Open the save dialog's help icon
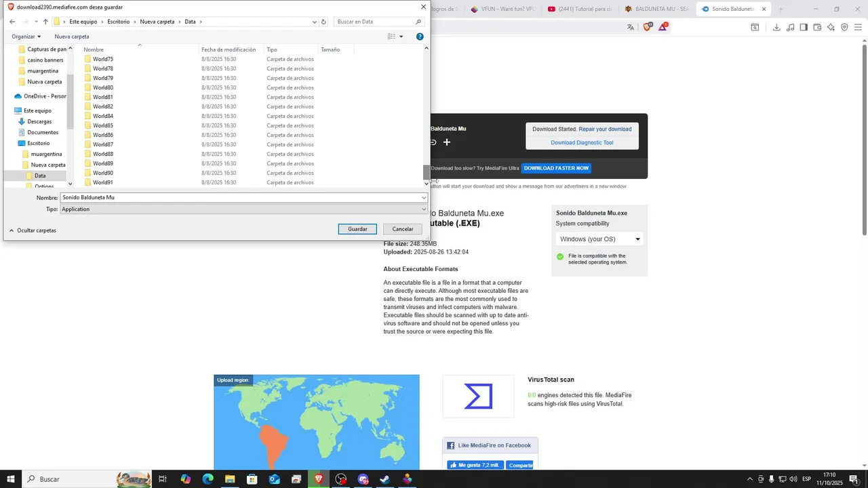 (420, 37)
